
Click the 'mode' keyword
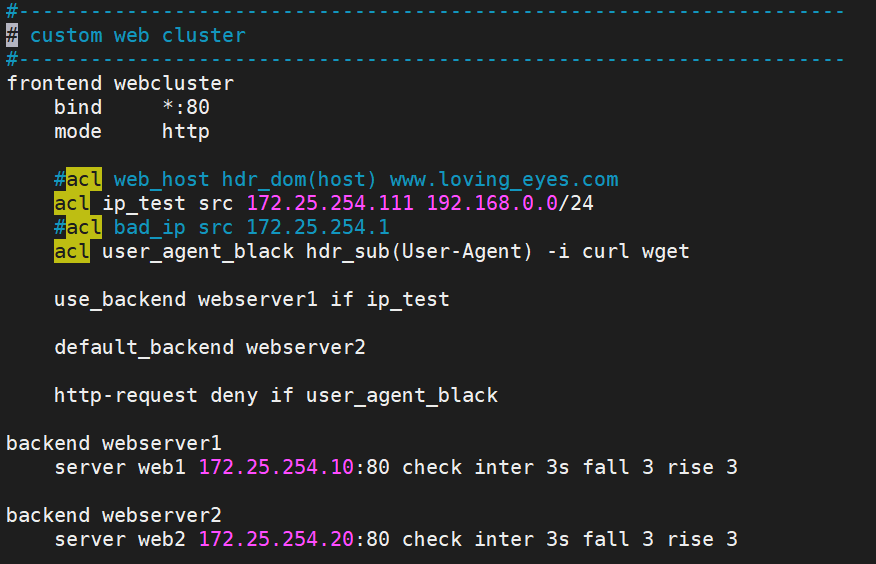tap(78, 132)
